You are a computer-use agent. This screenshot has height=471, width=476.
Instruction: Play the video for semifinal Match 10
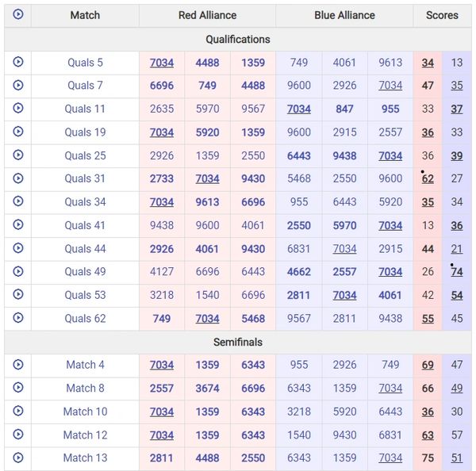[x=17, y=412]
